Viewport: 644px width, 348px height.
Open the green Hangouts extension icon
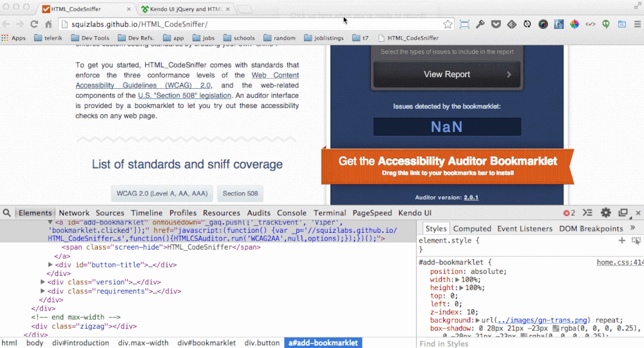(x=606, y=24)
